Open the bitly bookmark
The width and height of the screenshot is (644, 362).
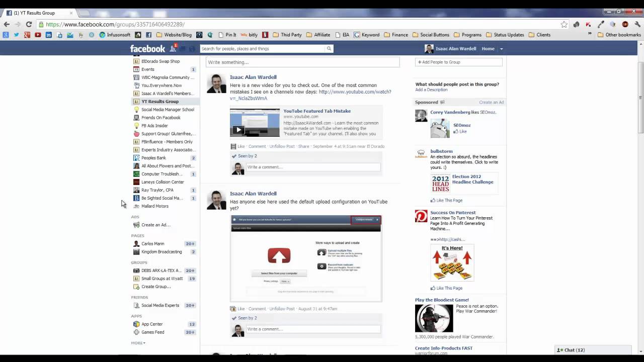coord(249,35)
